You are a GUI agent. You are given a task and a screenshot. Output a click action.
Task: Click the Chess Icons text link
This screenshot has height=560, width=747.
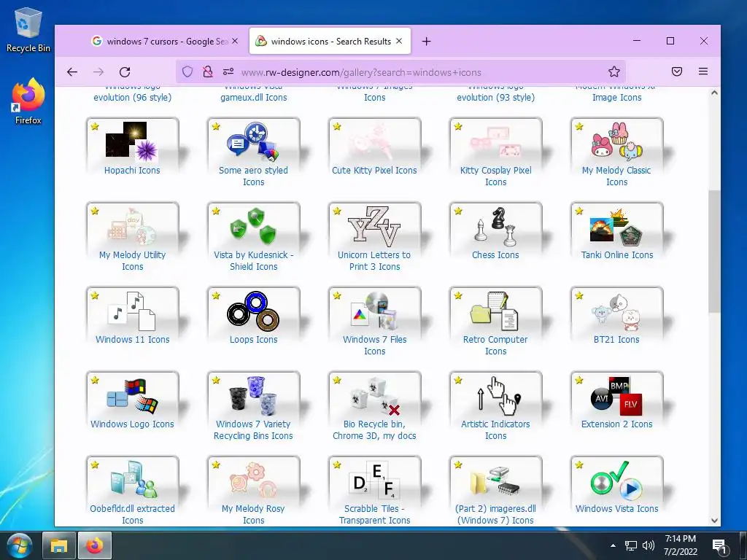(x=495, y=254)
